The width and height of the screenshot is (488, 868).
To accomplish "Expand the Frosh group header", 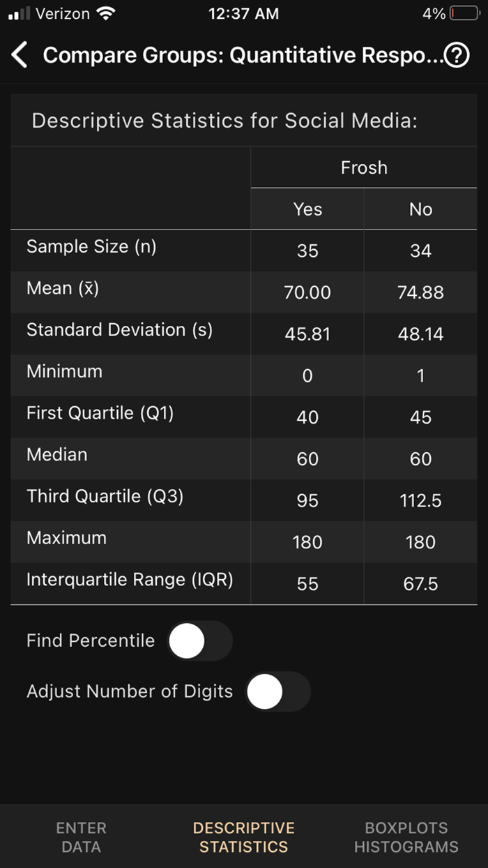I will coord(363,167).
